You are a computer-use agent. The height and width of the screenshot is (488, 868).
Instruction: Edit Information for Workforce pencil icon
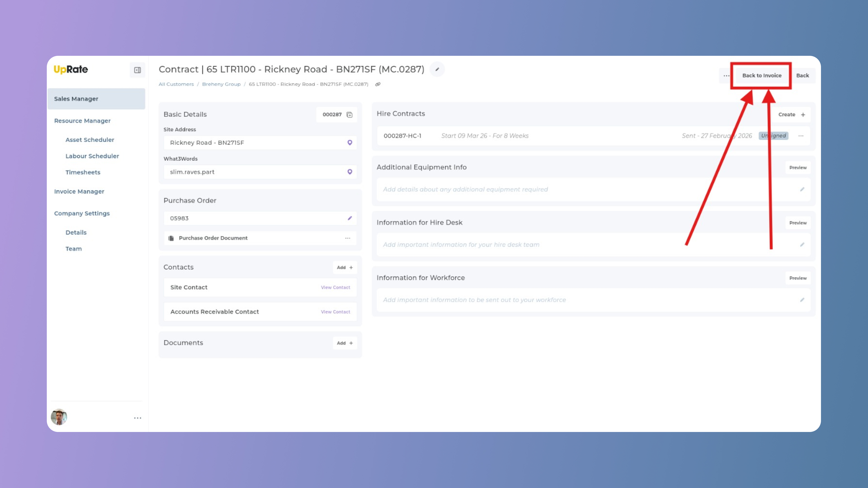802,300
